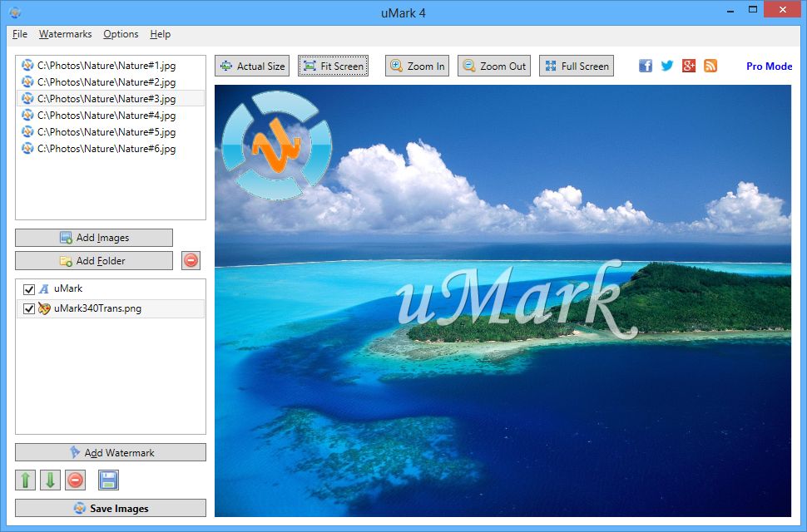Minimize the uMark 4 window

(x=730, y=10)
